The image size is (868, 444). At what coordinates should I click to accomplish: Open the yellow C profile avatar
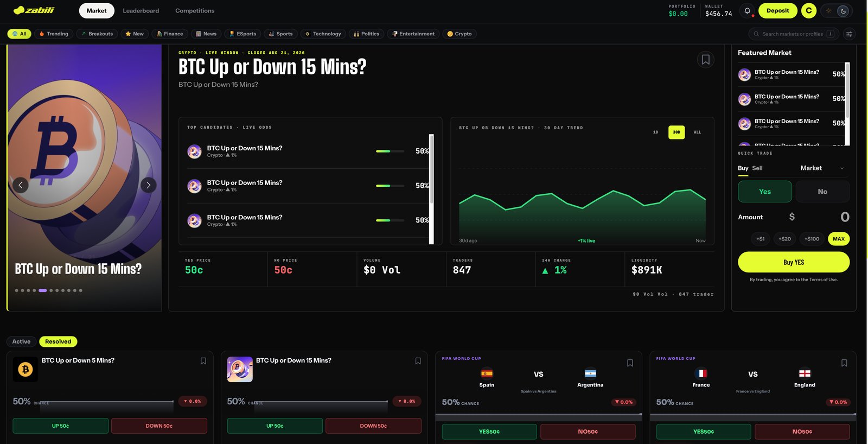pyautogui.click(x=808, y=10)
